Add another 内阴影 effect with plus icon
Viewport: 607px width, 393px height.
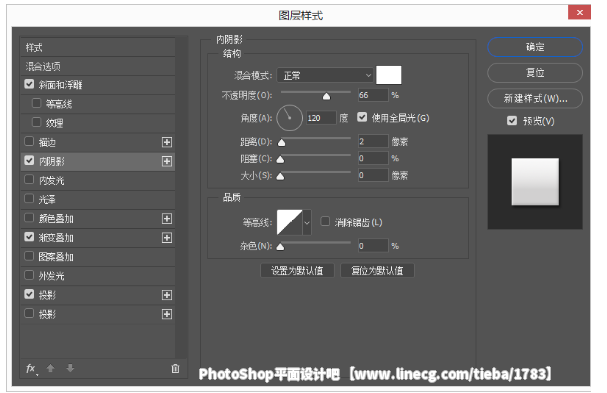click(x=167, y=161)
